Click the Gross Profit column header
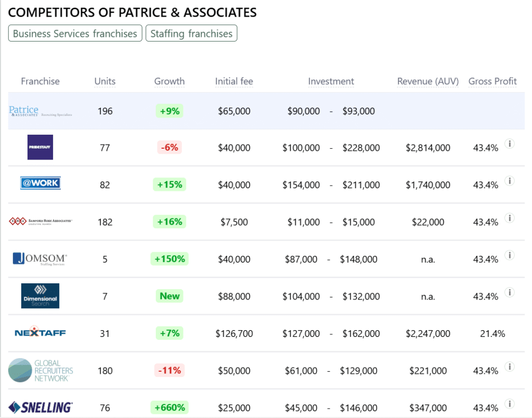 coord(493,81)
